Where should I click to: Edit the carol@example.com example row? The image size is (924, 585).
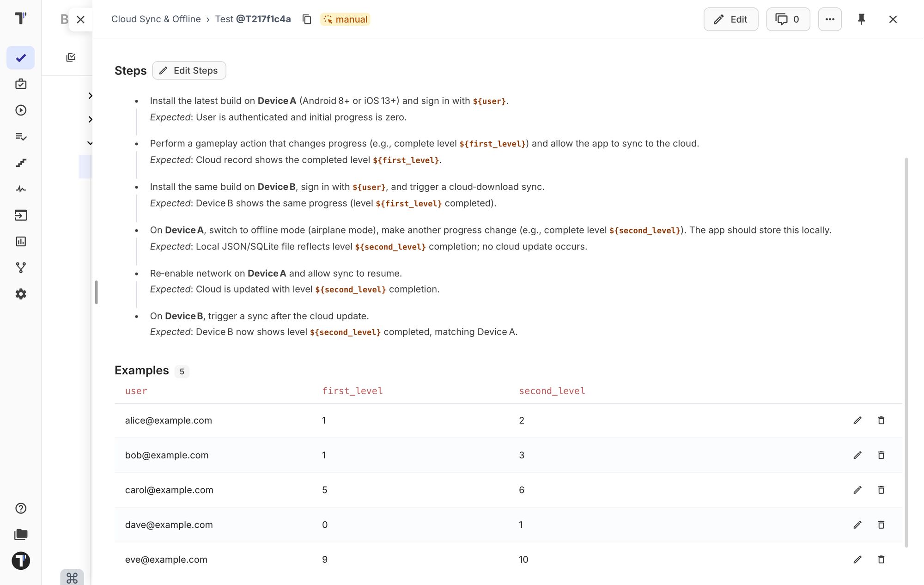(x=857, y=490)
